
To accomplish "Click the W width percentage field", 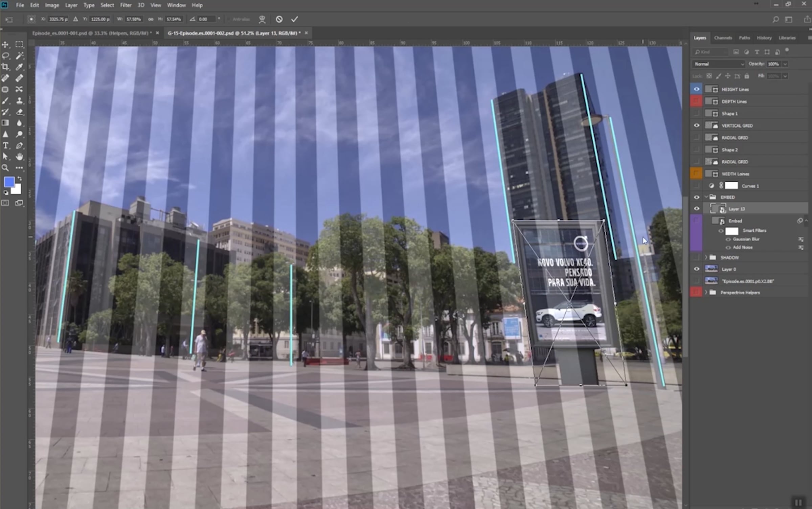I will [133, 19].
